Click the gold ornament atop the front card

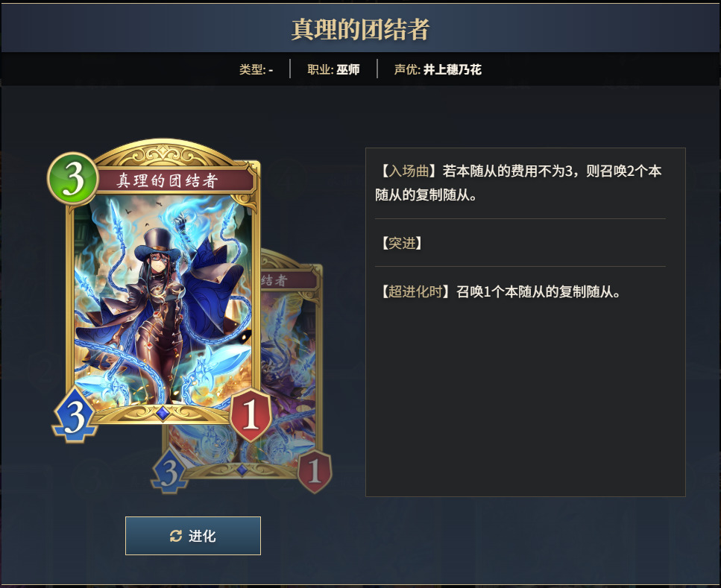point(164,152)
